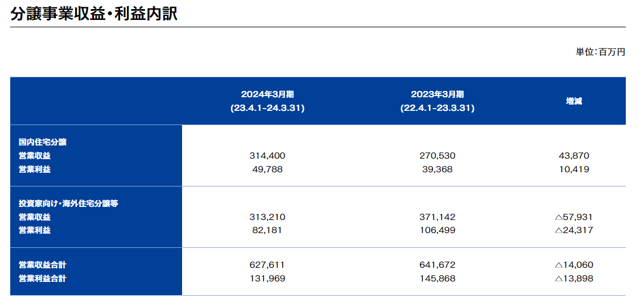Click the 営業利益合計 row label
This screenshot has width=644, height=307.
click(x=42, y=279)
